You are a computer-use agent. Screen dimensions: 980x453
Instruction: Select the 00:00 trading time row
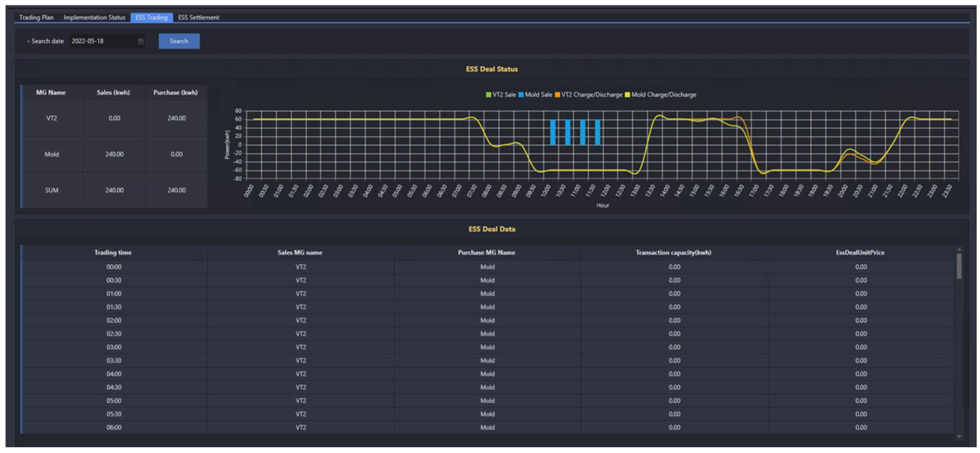[114, 267]
